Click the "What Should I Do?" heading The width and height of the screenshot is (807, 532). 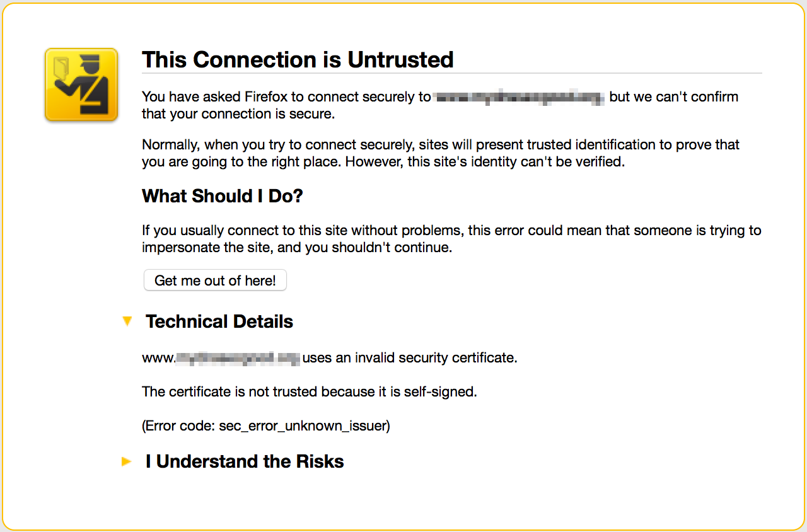[x=223, y=196]
